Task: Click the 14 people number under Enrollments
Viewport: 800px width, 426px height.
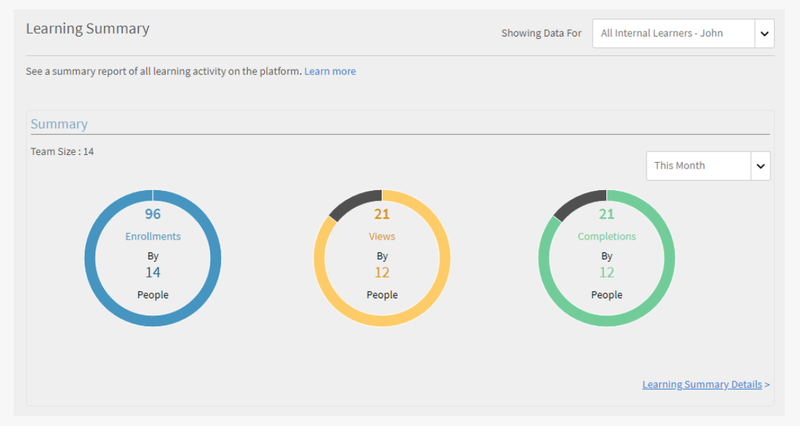Action: (x=153, y=272)
